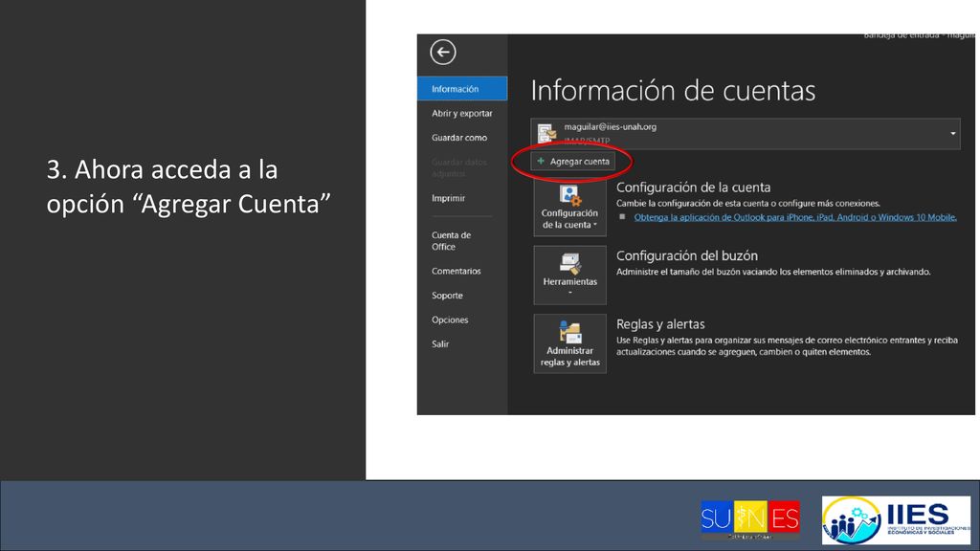This screenshot has height=551, width=980.
Task: Click the plus icon on Agregar cuenta
Action: 541,161
